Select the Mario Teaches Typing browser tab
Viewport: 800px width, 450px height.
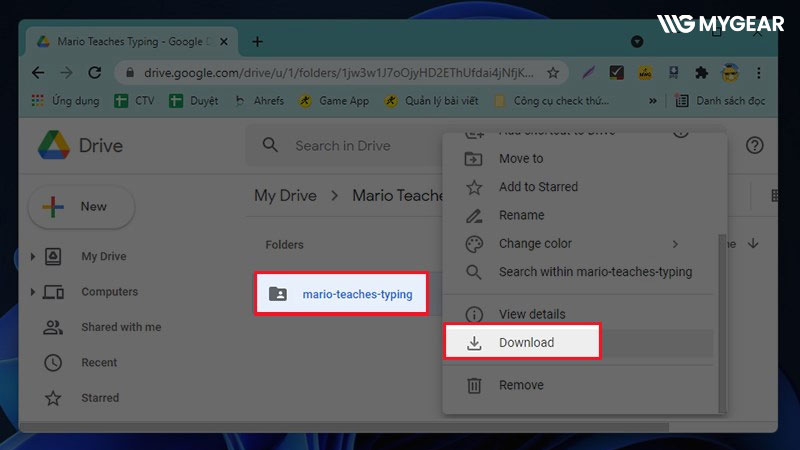coord(132,42)
